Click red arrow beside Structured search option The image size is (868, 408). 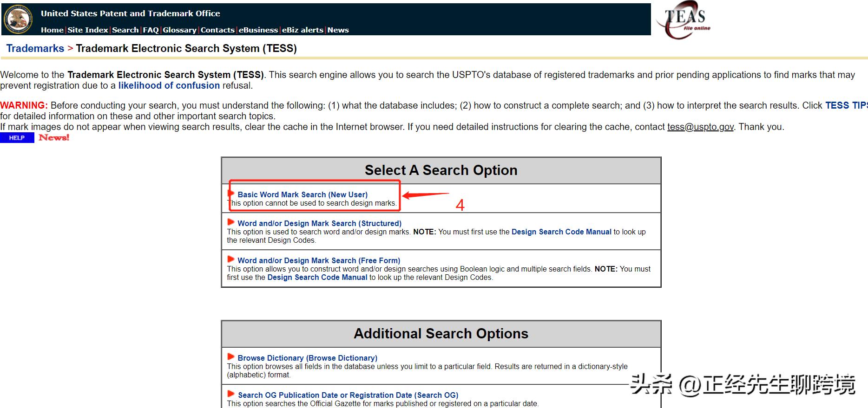click(x=230, y=222)
